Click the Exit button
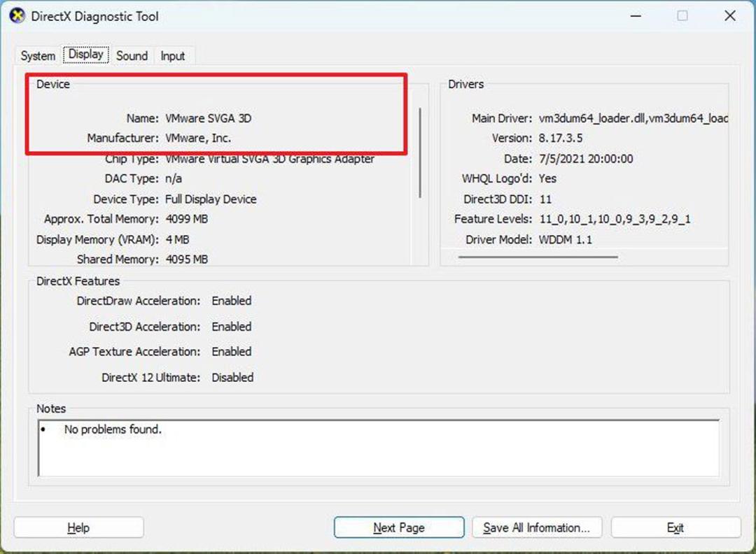 pos(675,527)
